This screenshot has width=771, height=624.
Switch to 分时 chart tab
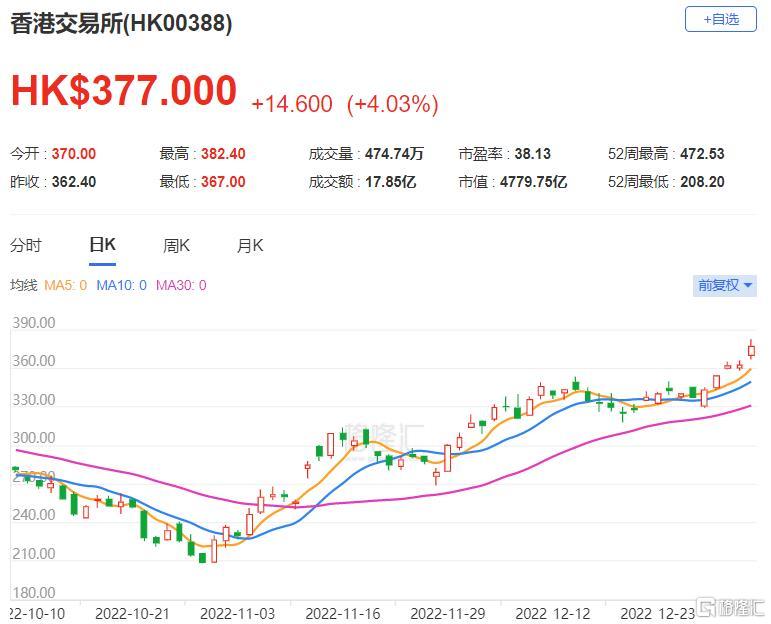click(x=26, y=245)
